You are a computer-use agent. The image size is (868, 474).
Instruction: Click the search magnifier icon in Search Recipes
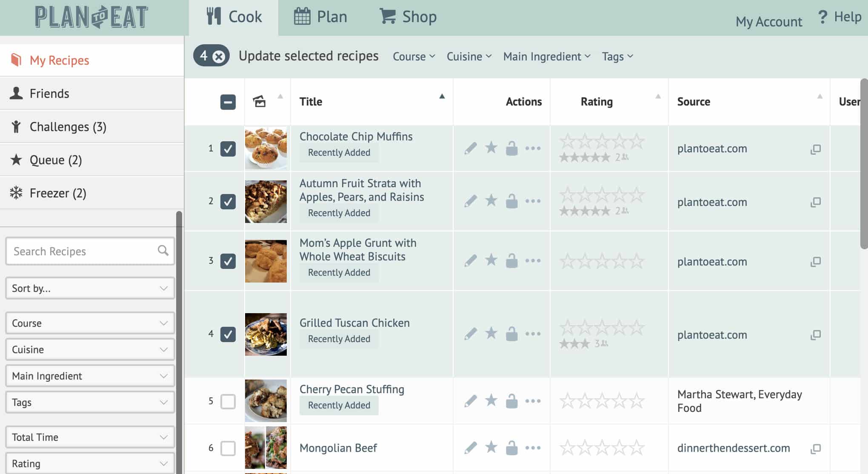[163, 251]
